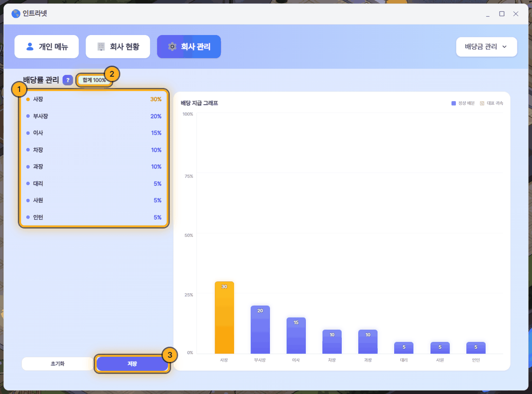This screenshot has width=532, height=394.
Task: Click the orange 사장 bar labeled 30
Action: [x=224, y=318]
